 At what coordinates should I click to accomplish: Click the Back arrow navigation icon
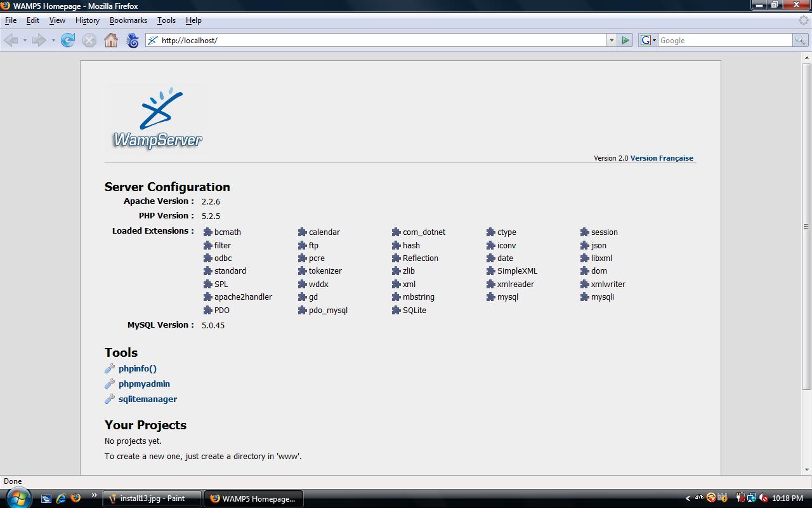[x=11, y=40]
